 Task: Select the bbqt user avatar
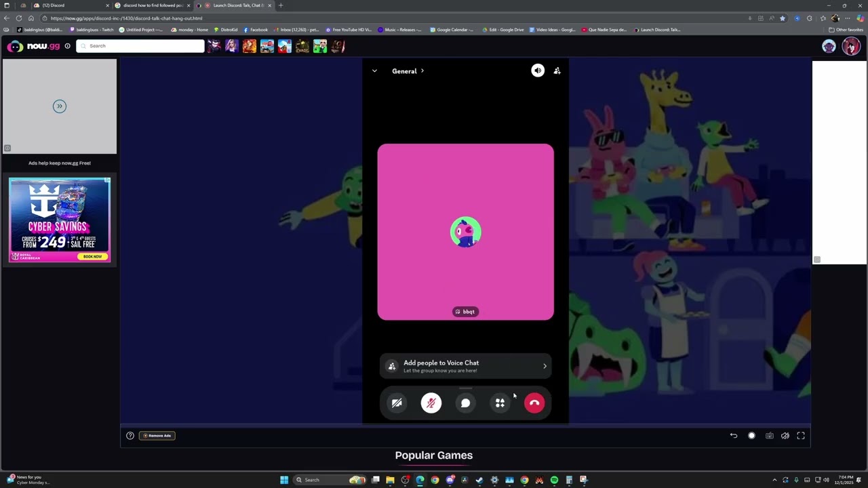coord(466,232)
